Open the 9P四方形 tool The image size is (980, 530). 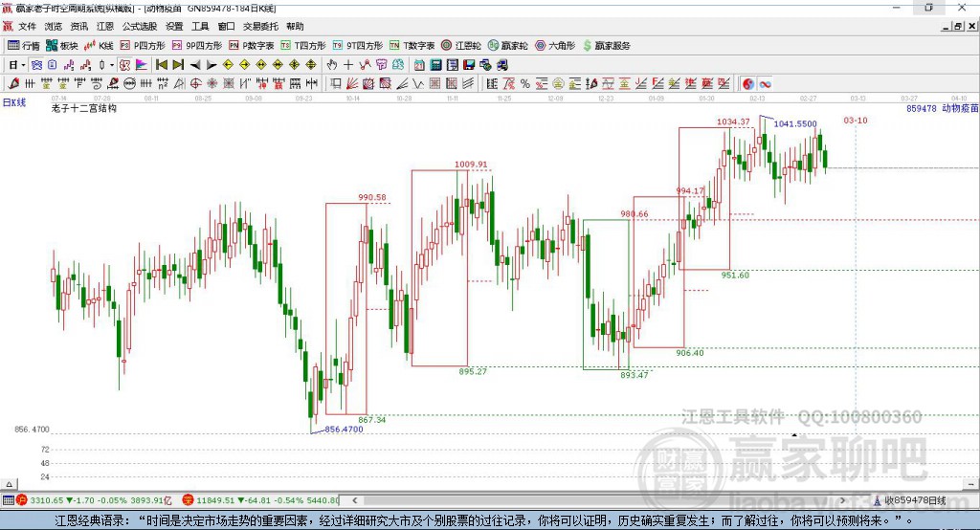click(197, 46)
